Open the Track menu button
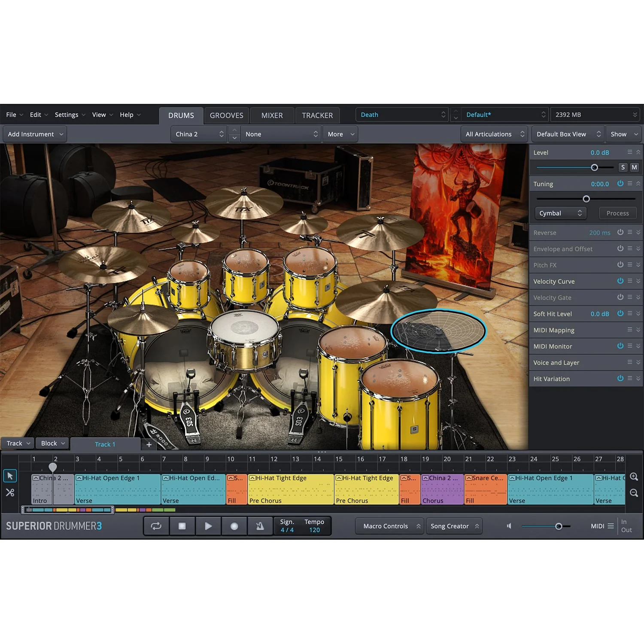 pos(18,443)
